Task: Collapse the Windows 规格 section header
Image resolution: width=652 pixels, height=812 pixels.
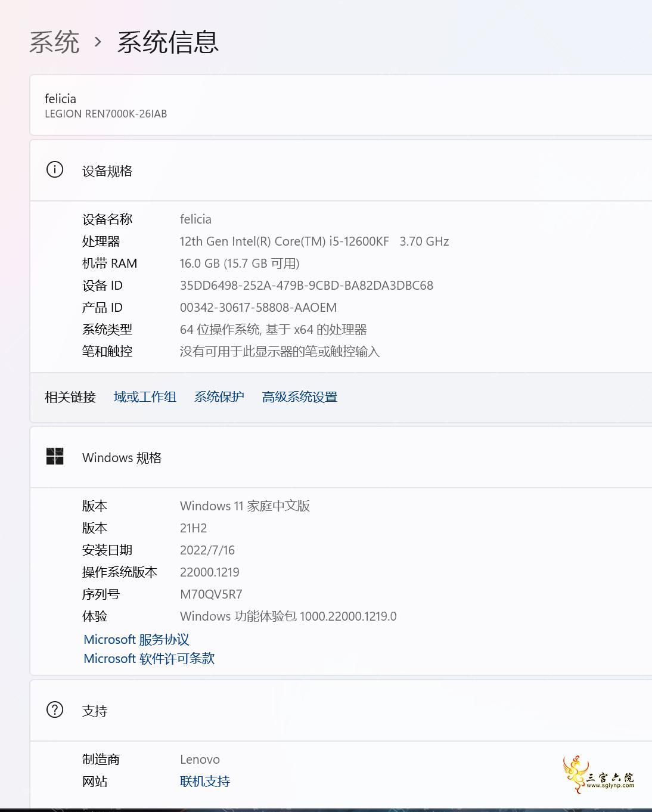Action: (x=341, y=457)
